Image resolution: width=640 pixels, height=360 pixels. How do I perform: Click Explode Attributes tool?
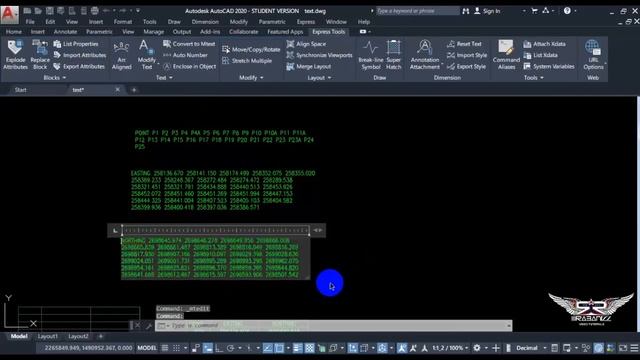[x=15, y=55]
